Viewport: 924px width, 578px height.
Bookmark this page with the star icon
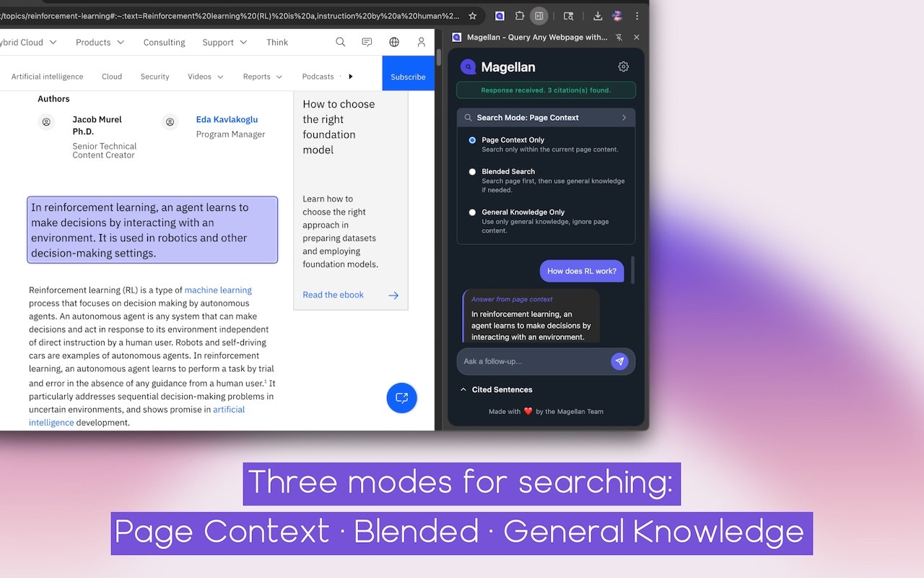click(472, 15)
